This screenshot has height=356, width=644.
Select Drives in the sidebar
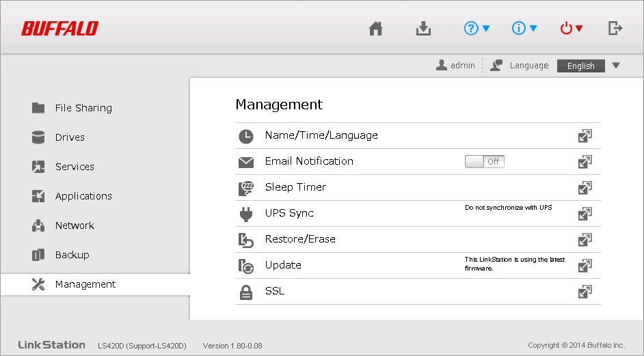point(70,137)
